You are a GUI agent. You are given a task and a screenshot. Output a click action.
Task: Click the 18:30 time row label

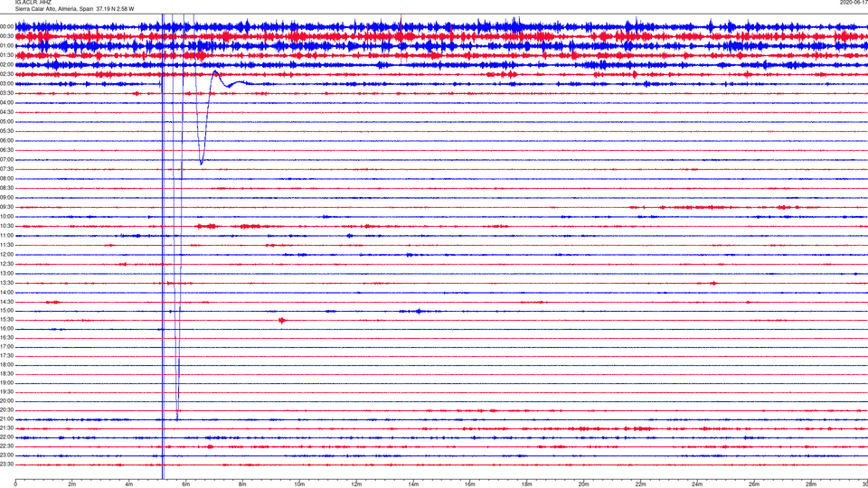click(6, 374)
